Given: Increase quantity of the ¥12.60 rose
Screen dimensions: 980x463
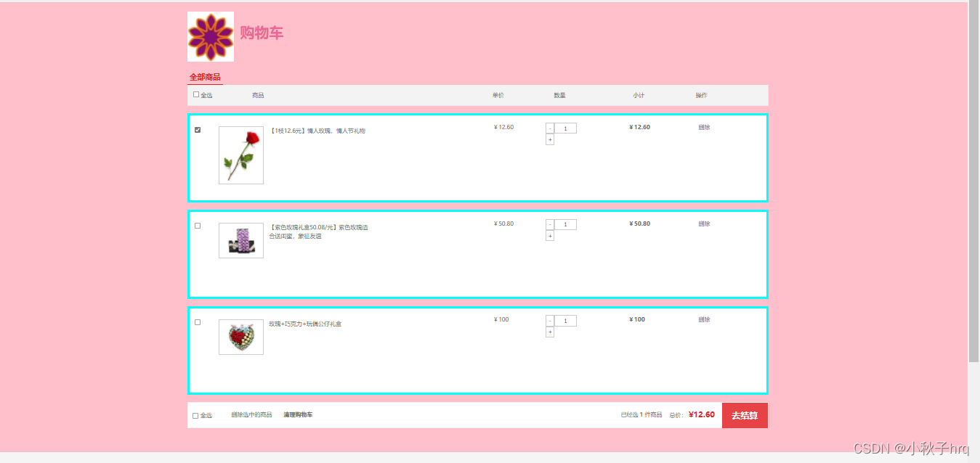Looking at the screenshot, I should coord(550,139).
